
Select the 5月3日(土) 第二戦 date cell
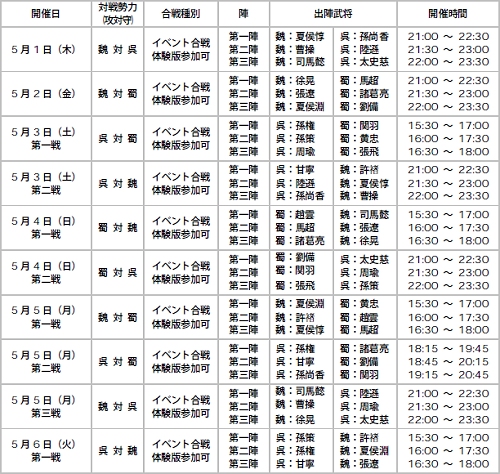pyautogui.click(x=46, y=183)
